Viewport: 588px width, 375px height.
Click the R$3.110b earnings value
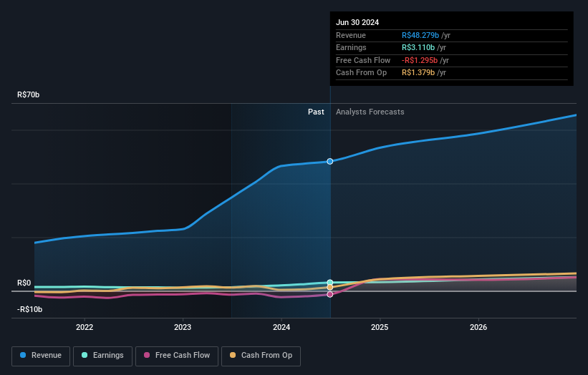(418, 47)
